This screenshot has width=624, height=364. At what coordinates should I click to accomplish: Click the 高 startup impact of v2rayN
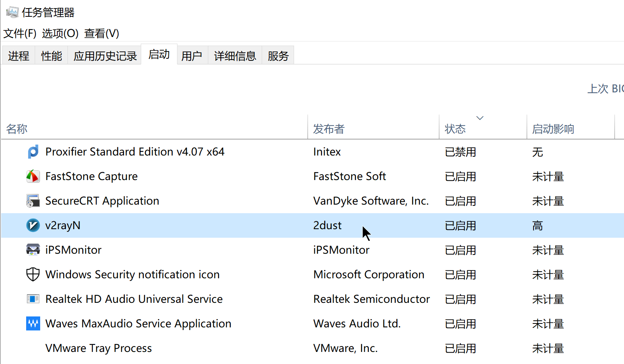pos(538,226)
